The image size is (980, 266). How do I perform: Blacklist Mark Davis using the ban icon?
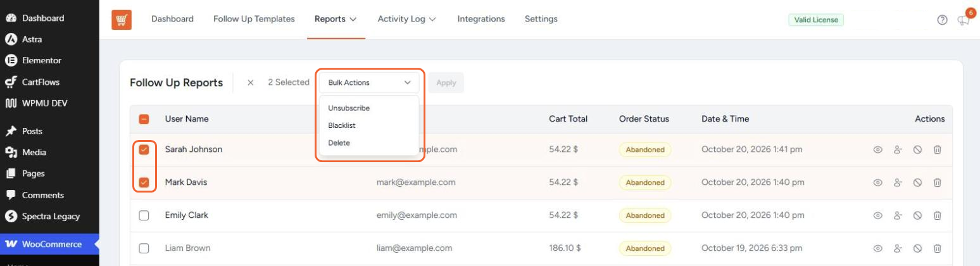[x=917, y=182]
